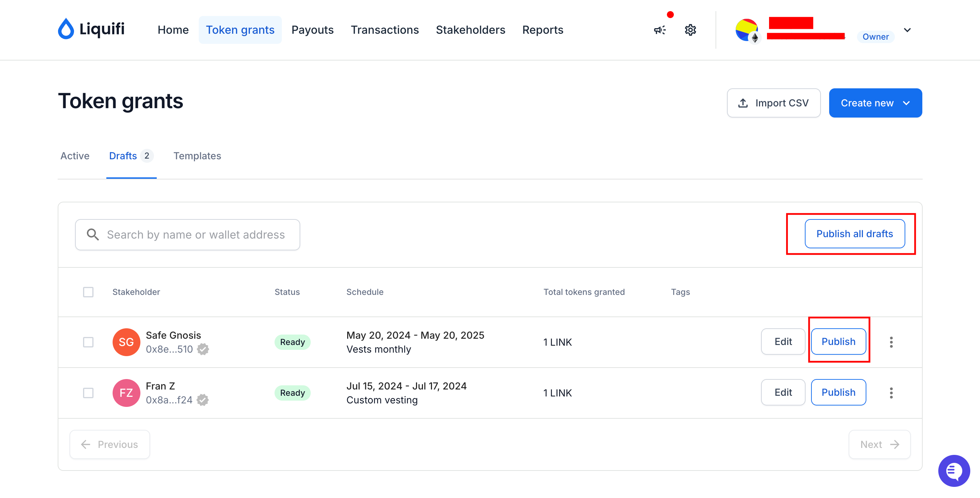Focus the search by name or wallet field

[188, 234]
